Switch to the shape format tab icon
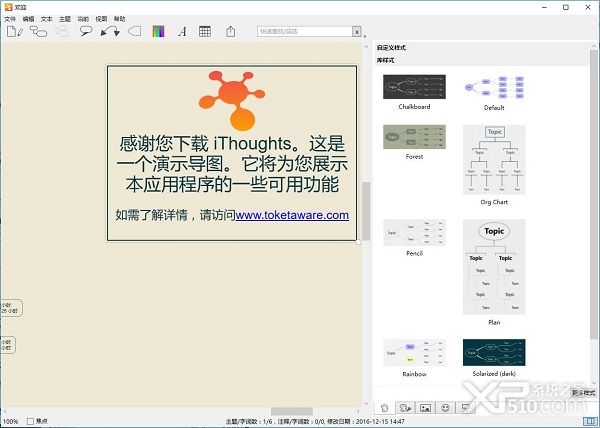The image size is (600, 428). point(405,408)
